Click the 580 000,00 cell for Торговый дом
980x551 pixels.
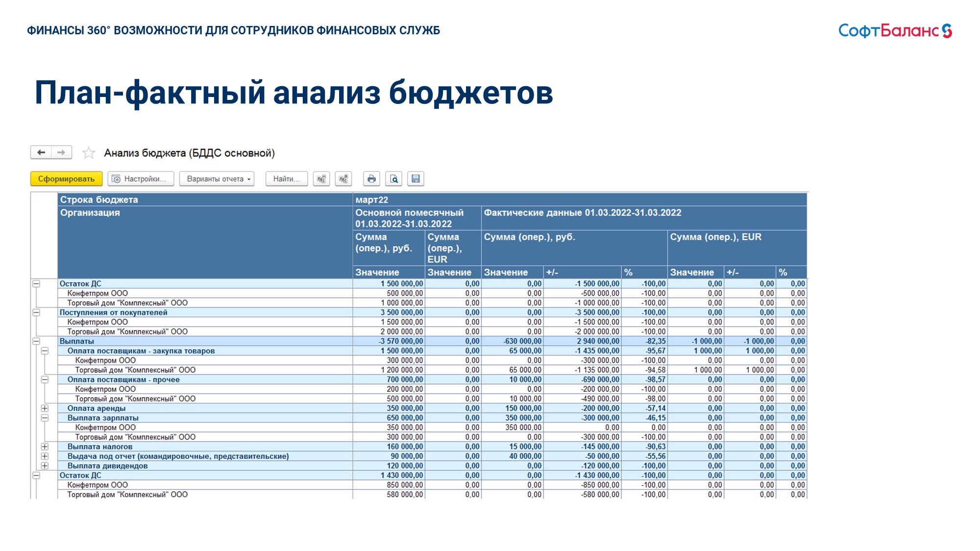pos(389,495)
